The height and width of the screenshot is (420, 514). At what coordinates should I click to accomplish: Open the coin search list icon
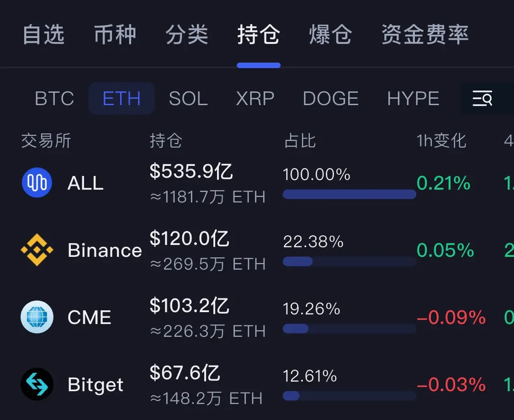point(482,98)
